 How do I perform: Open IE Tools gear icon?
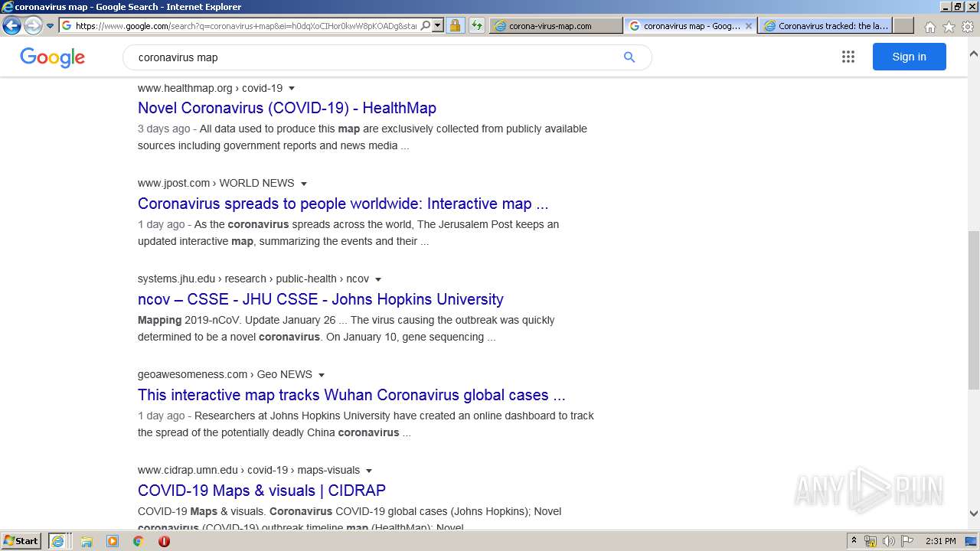point(968,27)
